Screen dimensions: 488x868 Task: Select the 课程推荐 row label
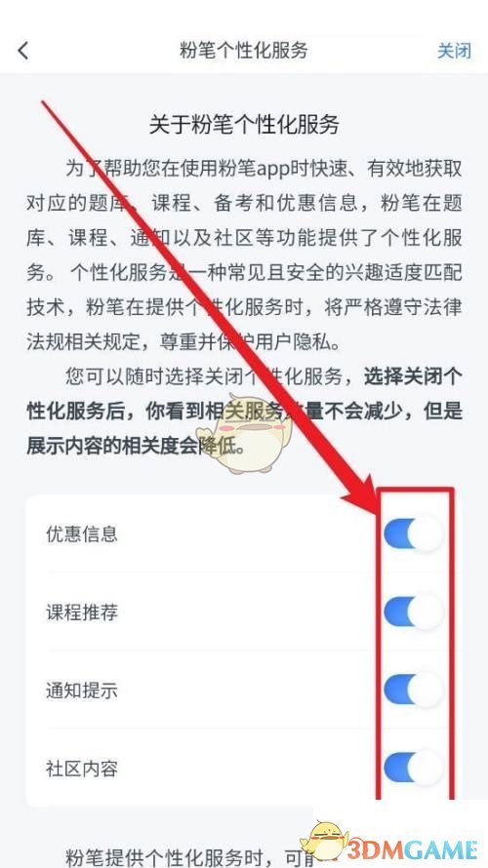[82, 612]
